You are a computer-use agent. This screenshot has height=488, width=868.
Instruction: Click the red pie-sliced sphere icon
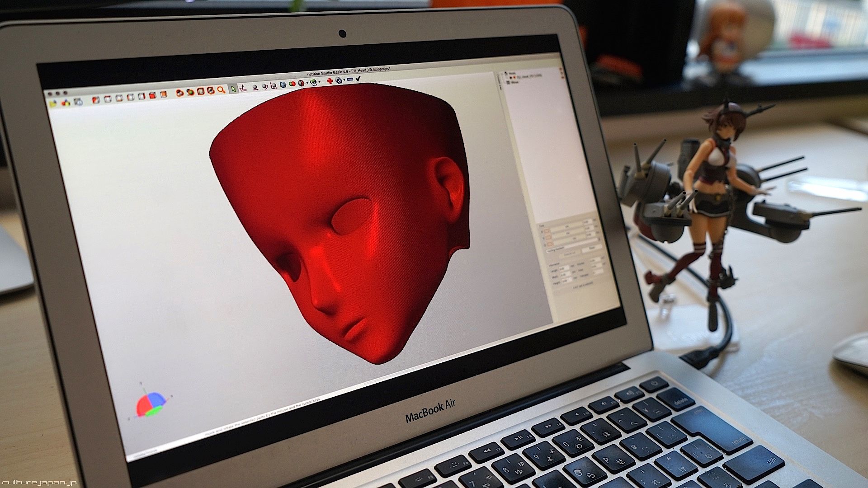(x=301, y=83)
